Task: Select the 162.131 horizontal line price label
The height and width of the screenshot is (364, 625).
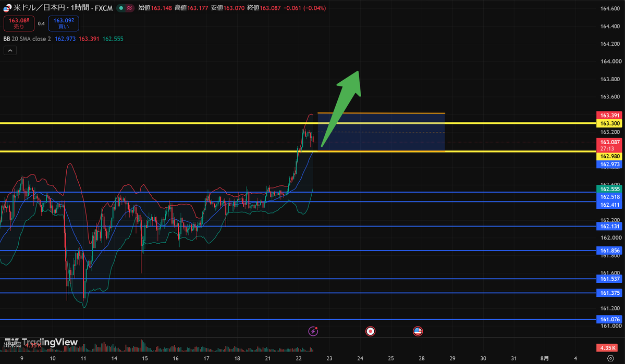Action: coord(609,226)
